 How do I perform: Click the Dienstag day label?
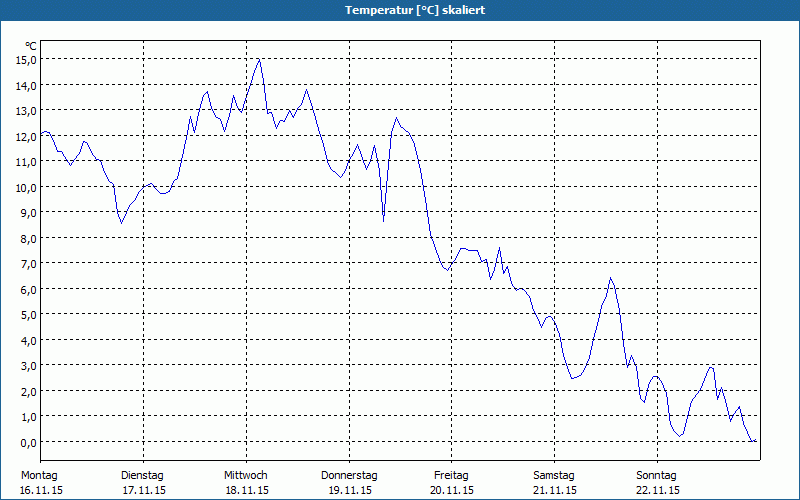tap(142, 476)
